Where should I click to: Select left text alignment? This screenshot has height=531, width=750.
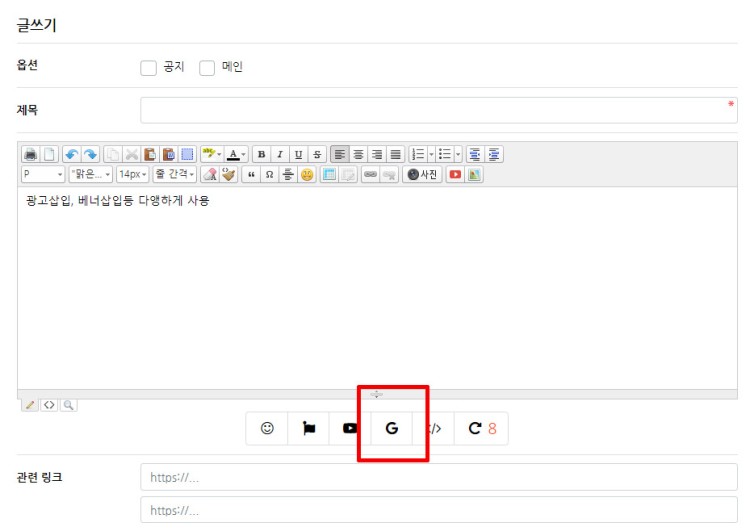[x=340, y=154]
